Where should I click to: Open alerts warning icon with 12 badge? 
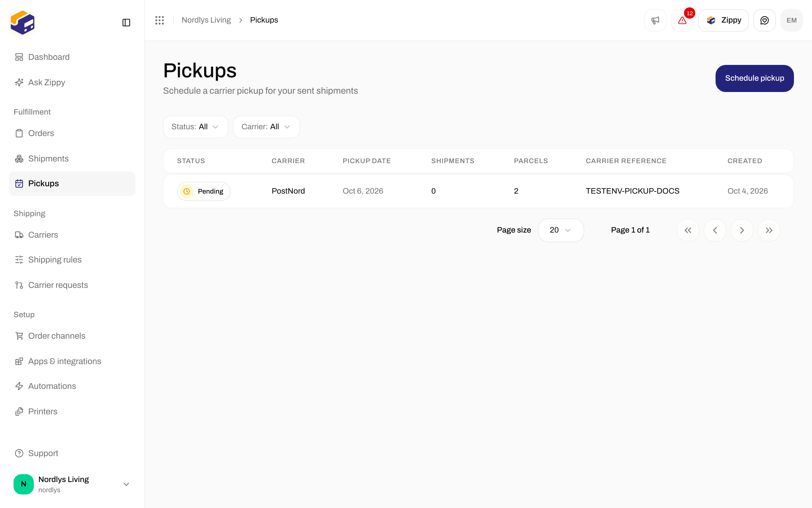(682, 21)
